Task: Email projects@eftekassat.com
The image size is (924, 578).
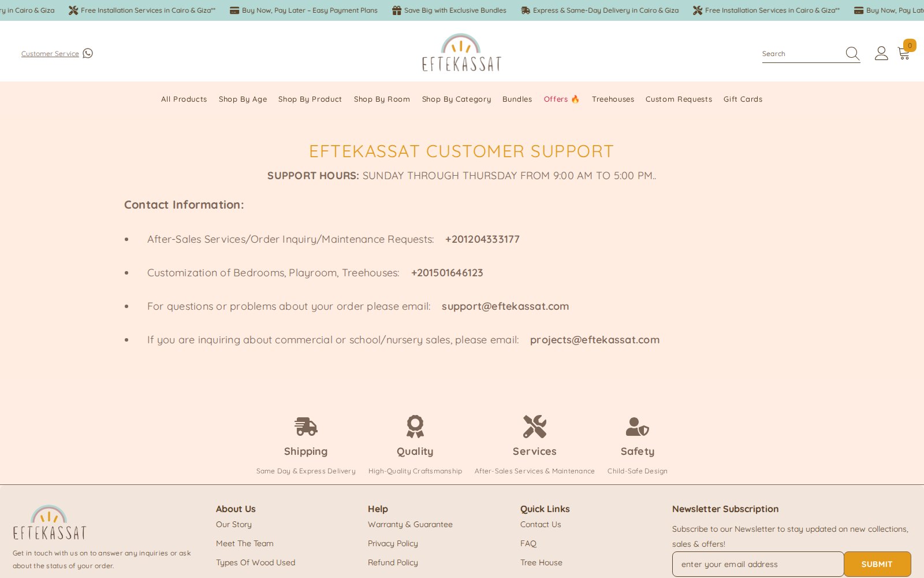Action: coord(595,340)
